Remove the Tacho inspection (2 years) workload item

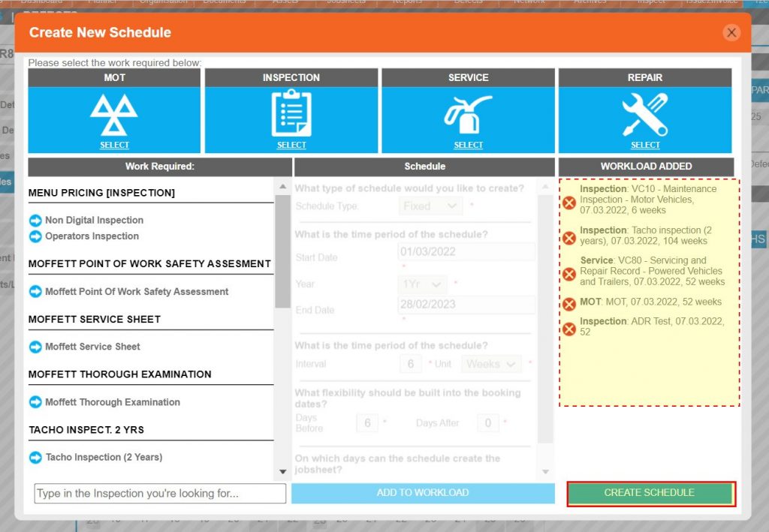pyautogui.click(x=568, y=236)
